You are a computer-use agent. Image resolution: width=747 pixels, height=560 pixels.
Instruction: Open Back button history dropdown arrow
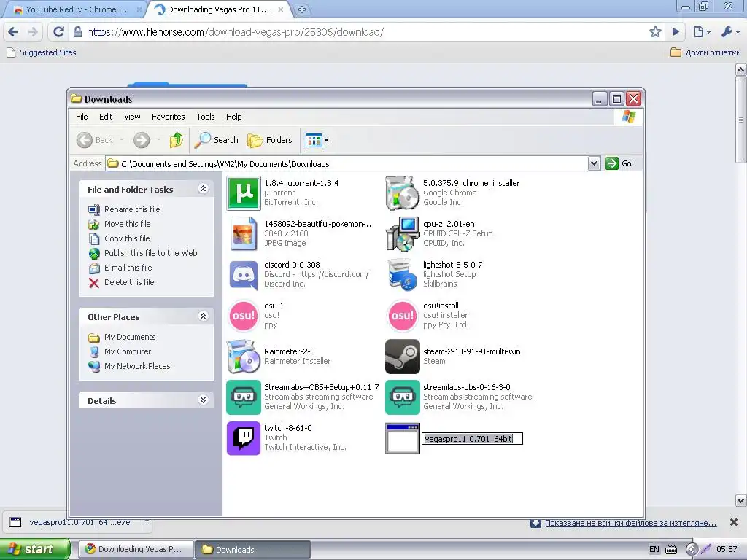pyautogui.click(x=122, y=140)
